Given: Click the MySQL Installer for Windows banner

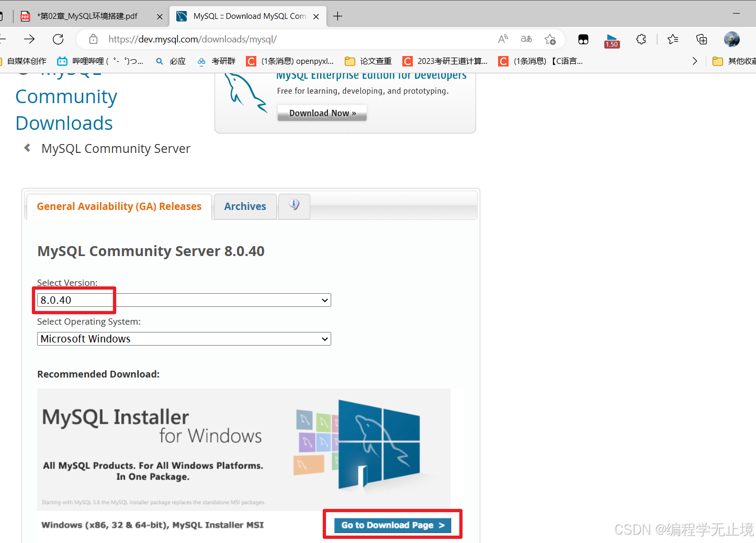Looking at the screenshot, I should click(244, 449).
